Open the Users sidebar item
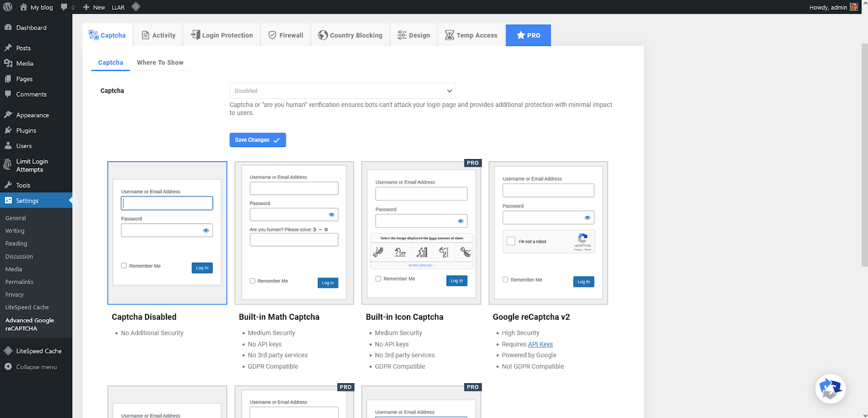This screenshot has height=418, width=868. tap(36, 146)
